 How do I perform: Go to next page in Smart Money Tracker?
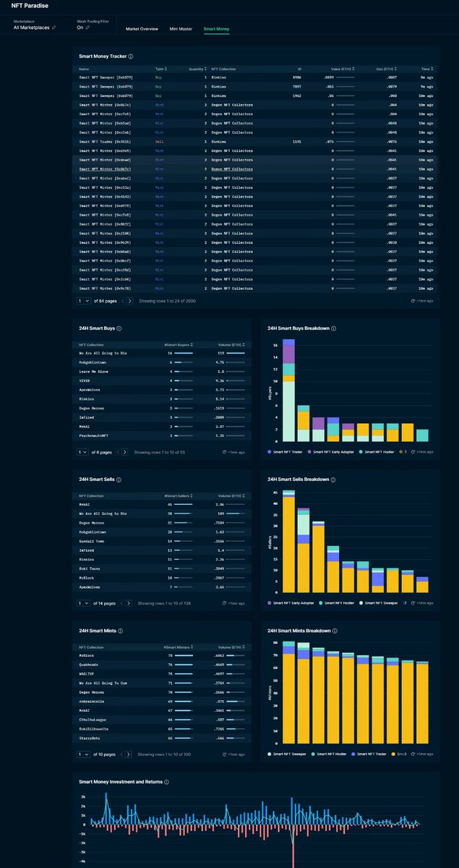click(x=130, y=300)
